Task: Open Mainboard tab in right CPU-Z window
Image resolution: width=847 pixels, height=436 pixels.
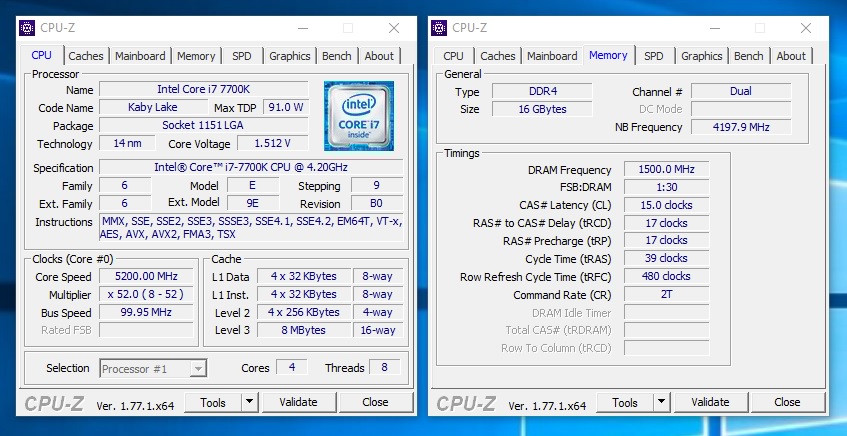Action: point(552,56)
